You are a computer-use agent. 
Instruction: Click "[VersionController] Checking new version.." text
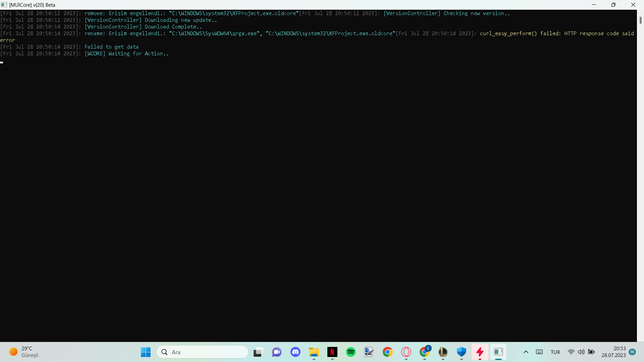[446, 13]
